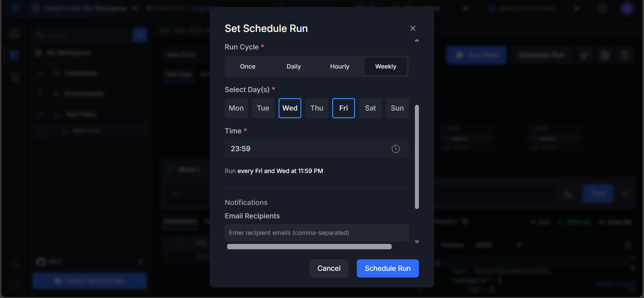The height and width of the screenshot is (298, 644).
Task: Select the Once run cycle
Action: point(248,67)
